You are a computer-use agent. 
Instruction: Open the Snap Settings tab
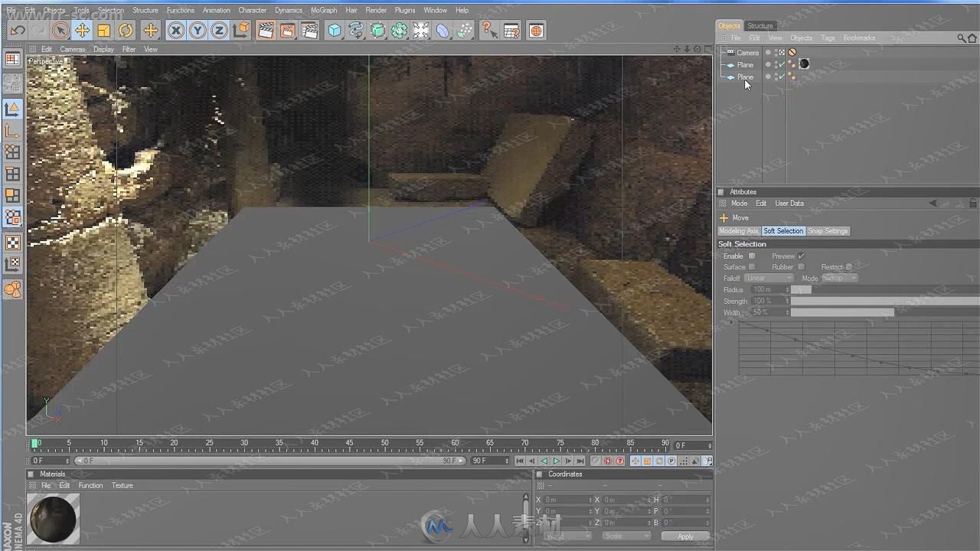(x=828, y=231)
